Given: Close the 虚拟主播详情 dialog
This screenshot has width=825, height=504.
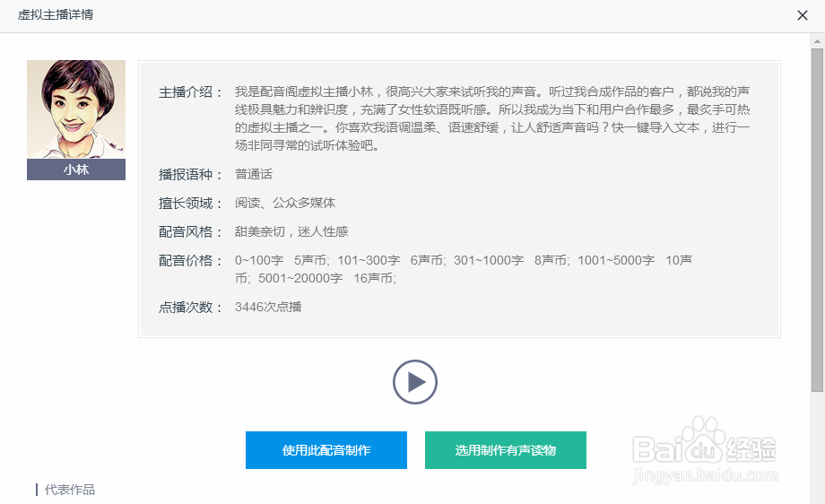Looking at the screenshot, I should (x=802, y=15).
